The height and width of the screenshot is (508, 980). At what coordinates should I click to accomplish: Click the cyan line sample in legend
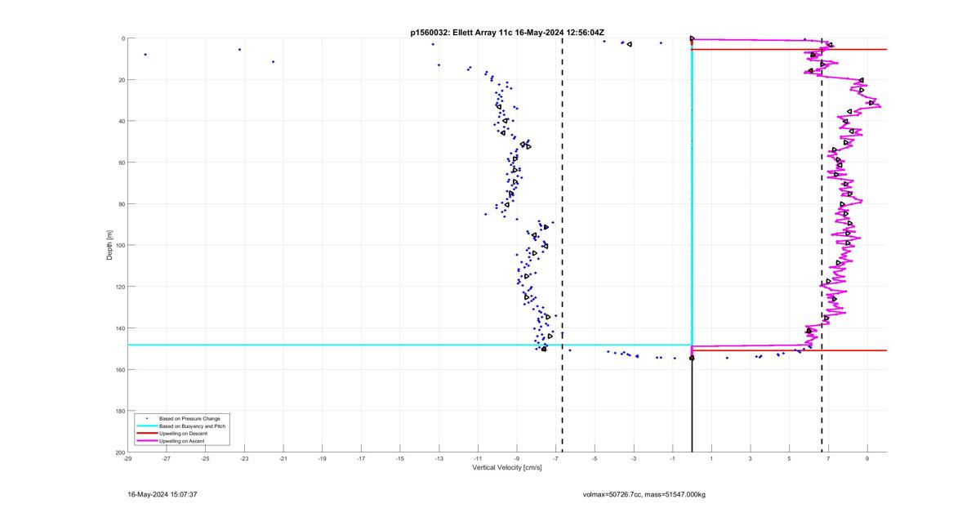tap(146, 426)
